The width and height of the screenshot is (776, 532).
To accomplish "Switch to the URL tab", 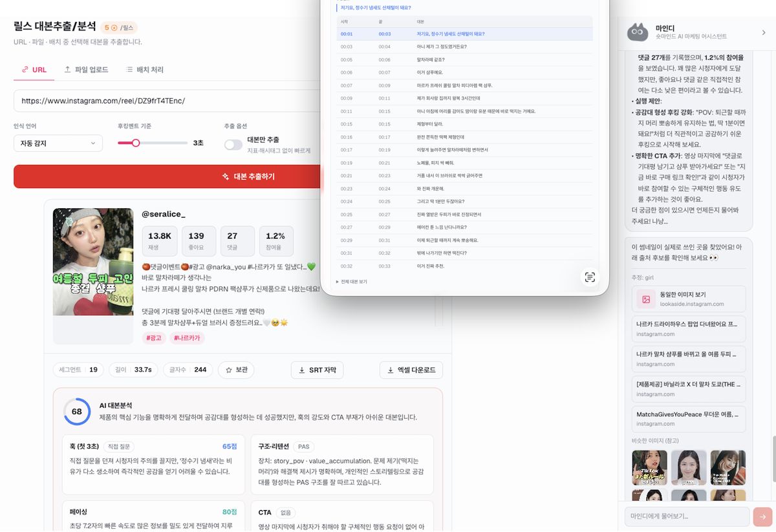I will 34,70.
